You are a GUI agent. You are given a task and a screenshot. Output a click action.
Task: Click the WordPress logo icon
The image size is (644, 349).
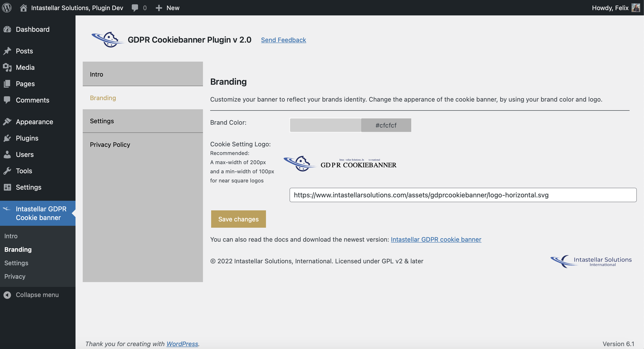pyautogui.click(x=7, y=8)
